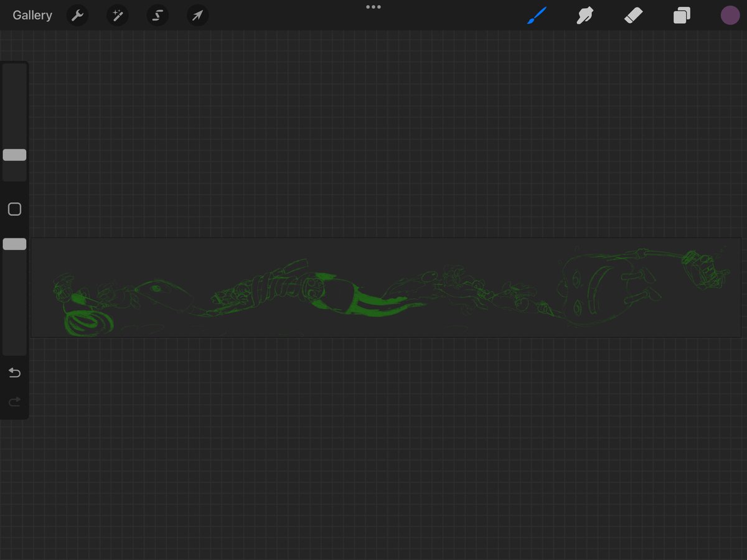Tap the three-dot multitasking control
This screenshot has width=747, height=560.
click(374, 7)
